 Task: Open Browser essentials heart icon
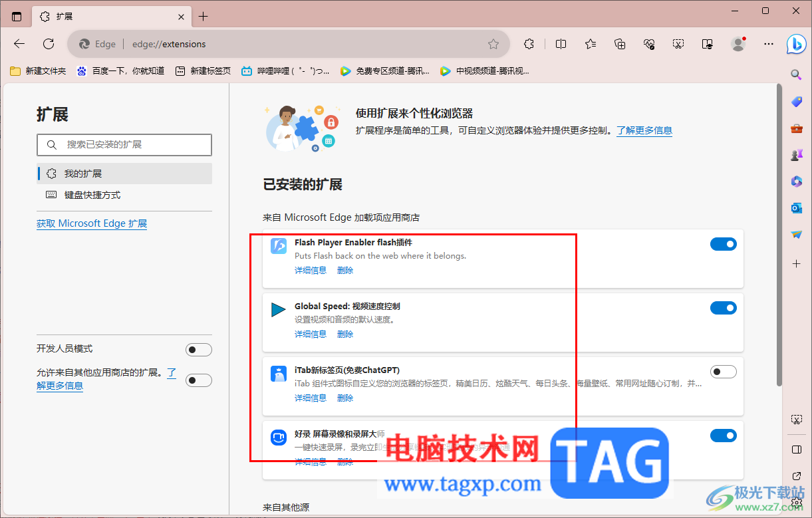click(x=650, y=44)
